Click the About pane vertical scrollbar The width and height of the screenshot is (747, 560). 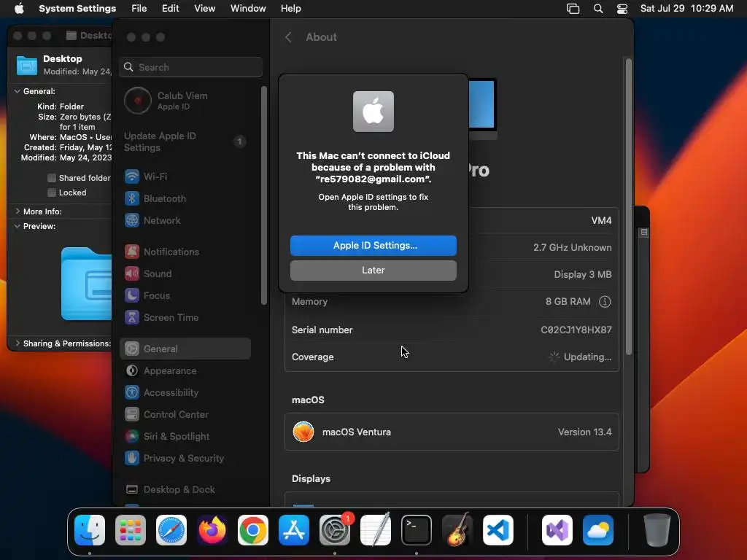coord(628,206)
